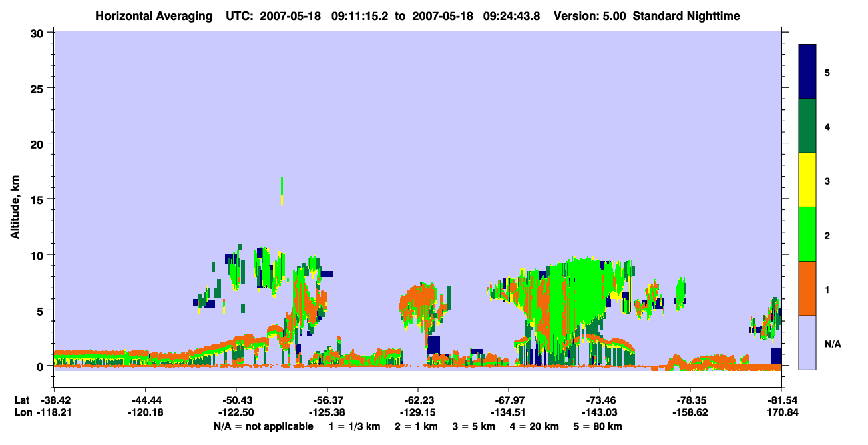The image size is (868, 445).
Task: Click the 'Lat' row label
Action: point(21,400)
